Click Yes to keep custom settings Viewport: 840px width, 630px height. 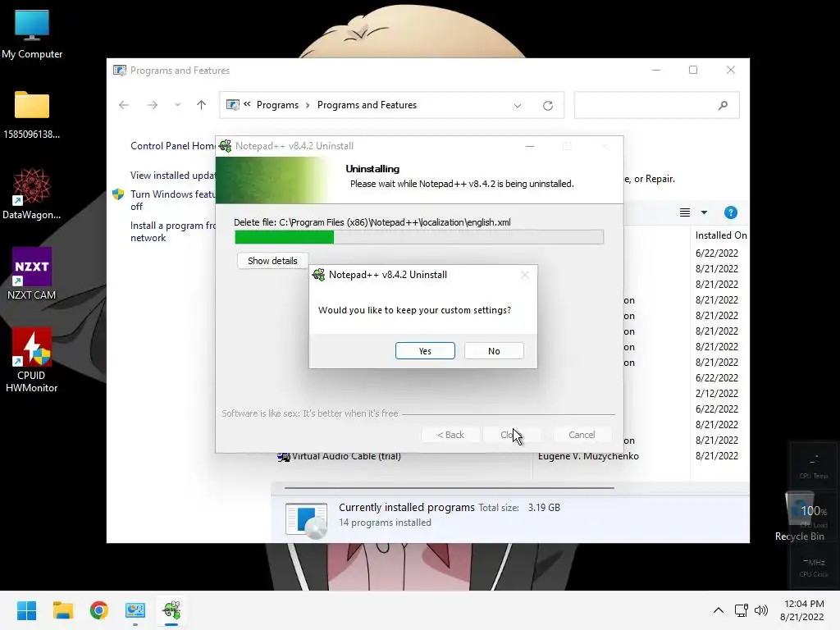[425, 351]
